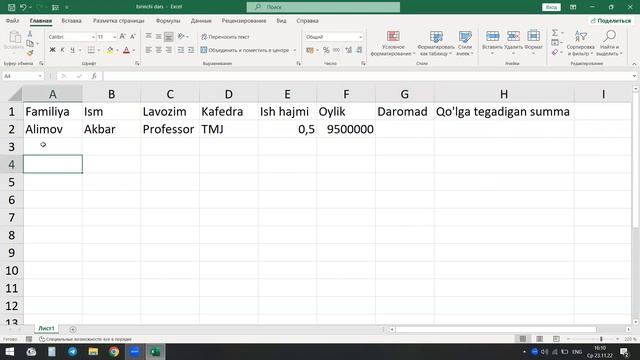This screenshot has width=640, height=360.
Task: Click the Fill Color bucket icon
Action: (x=110, y=50)
